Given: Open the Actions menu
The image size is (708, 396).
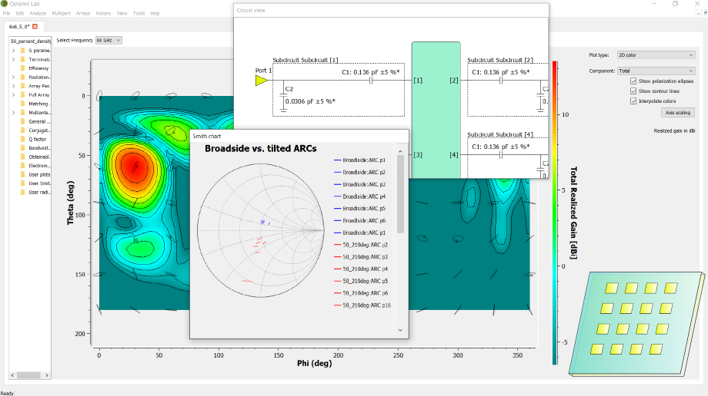Looking at the screenshot, I should click(103, 13).
